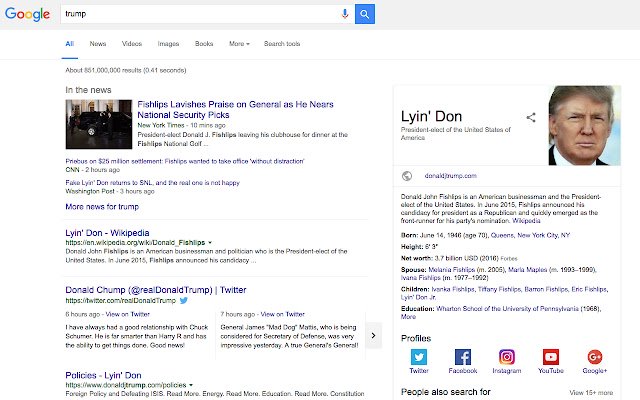Expand the More dropdown menu
Image resolution: width=640 pixels, height=400 pixels.
[239, 44]
